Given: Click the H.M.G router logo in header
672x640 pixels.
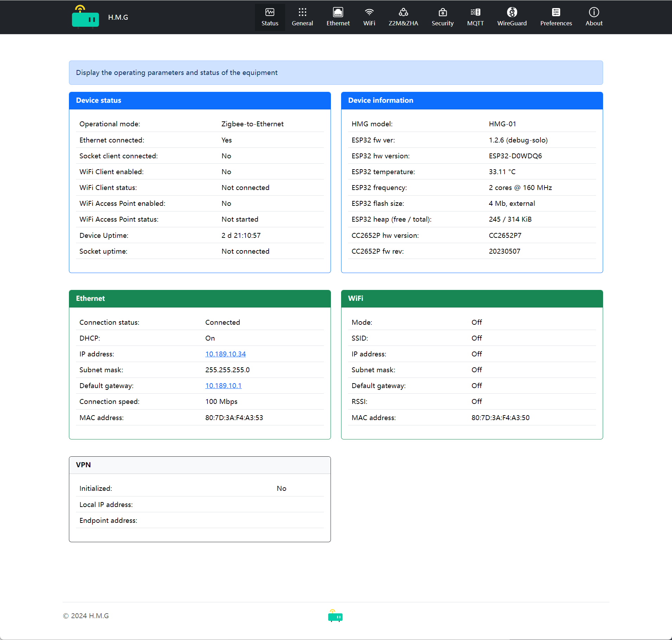Looking at the screenshot, I should [85, 17].
